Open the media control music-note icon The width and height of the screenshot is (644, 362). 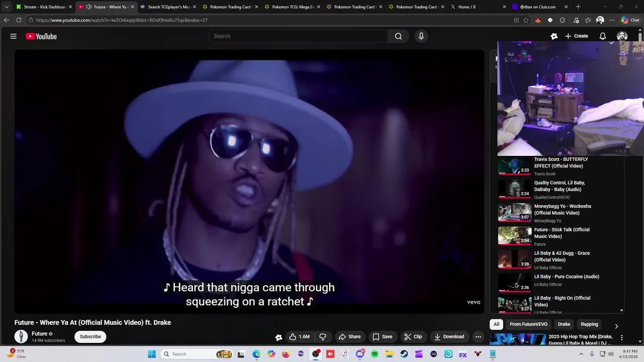pos(576,20)
